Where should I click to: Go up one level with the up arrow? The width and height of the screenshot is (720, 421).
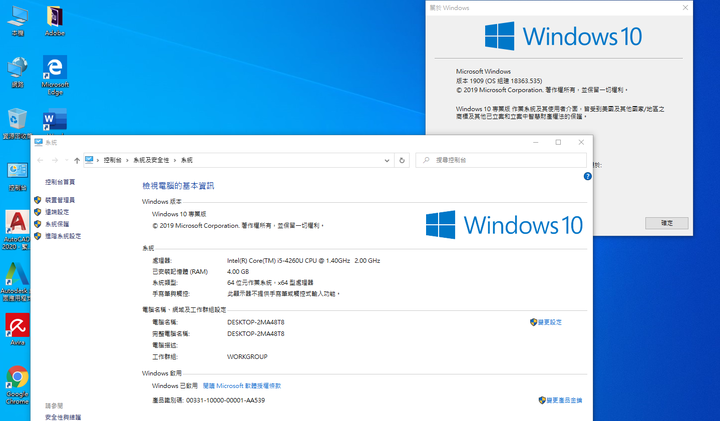tap(77, 160)
